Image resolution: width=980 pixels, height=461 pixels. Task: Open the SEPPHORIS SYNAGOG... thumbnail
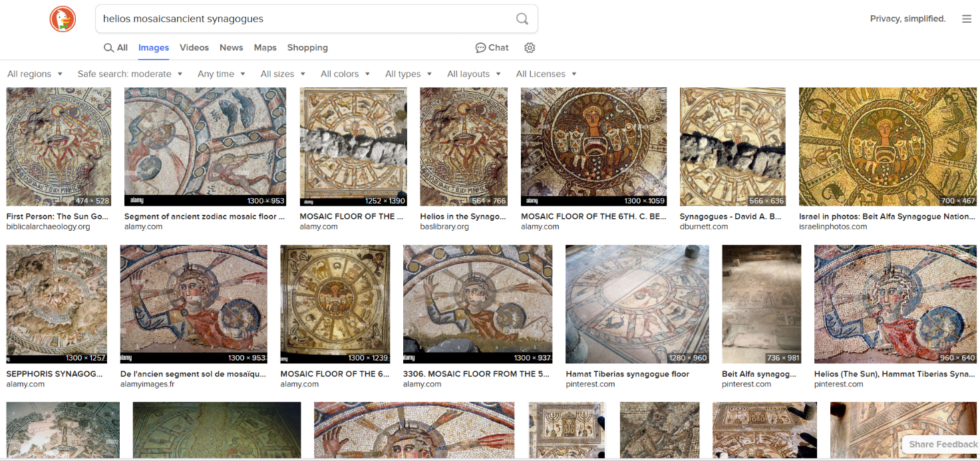57,304
